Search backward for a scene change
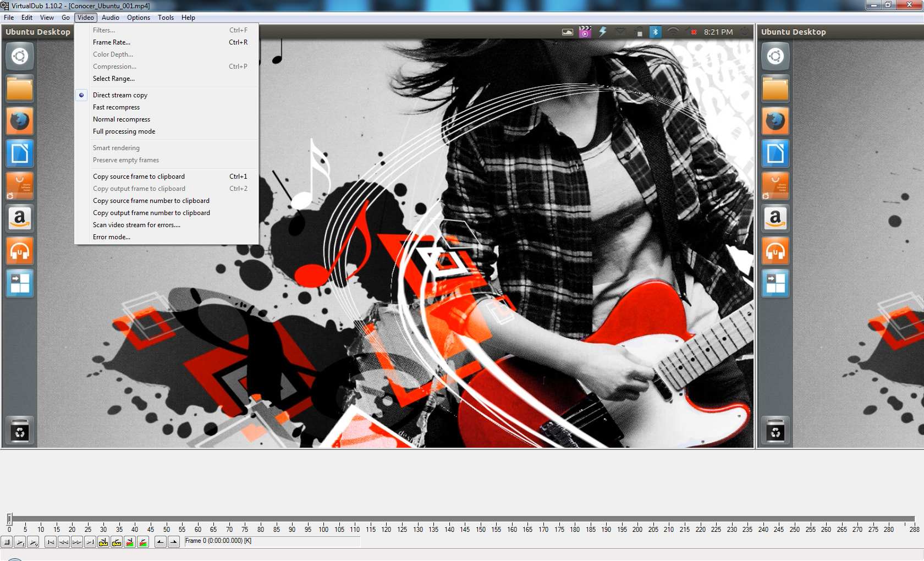This screenshot has width=924, height=561. (130, 542)
